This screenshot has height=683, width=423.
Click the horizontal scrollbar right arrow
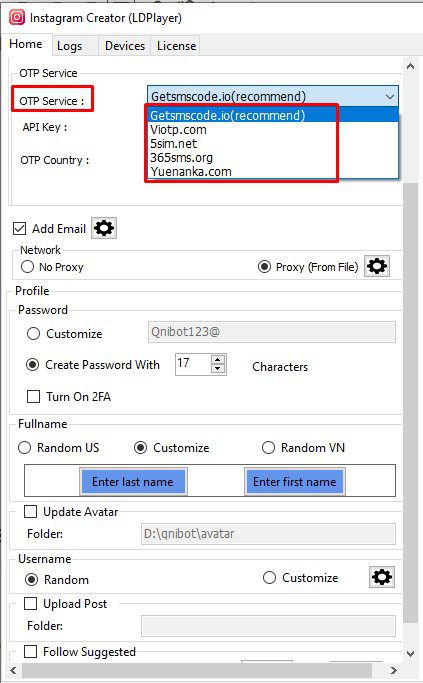394,670
